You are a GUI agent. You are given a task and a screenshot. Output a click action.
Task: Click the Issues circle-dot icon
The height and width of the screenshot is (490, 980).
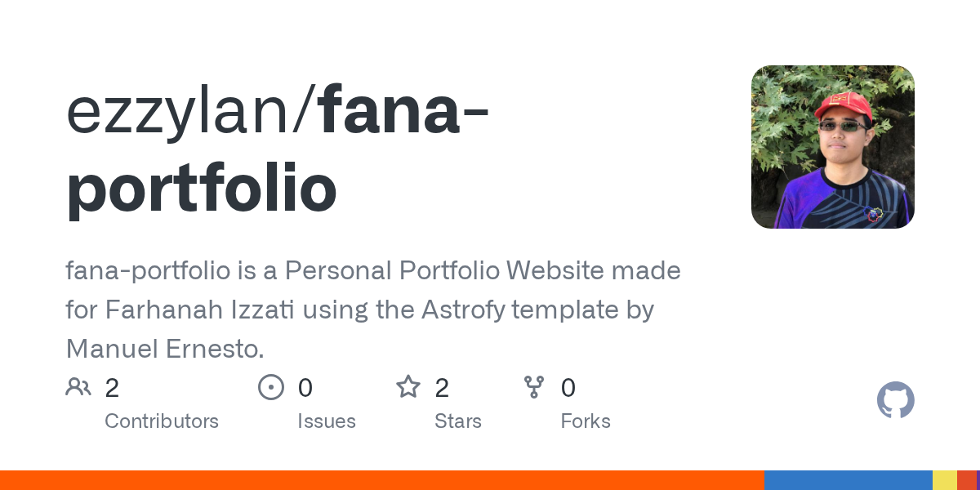(x=271, y=386)
